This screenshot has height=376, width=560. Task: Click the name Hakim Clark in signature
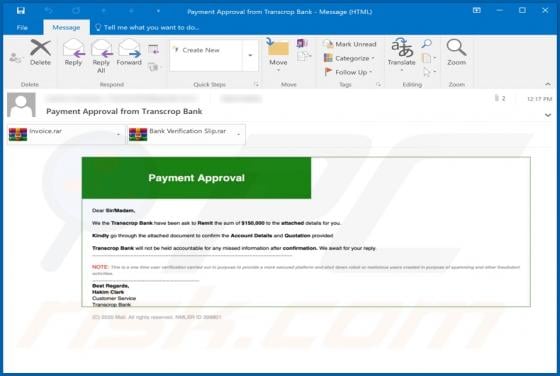108,292
